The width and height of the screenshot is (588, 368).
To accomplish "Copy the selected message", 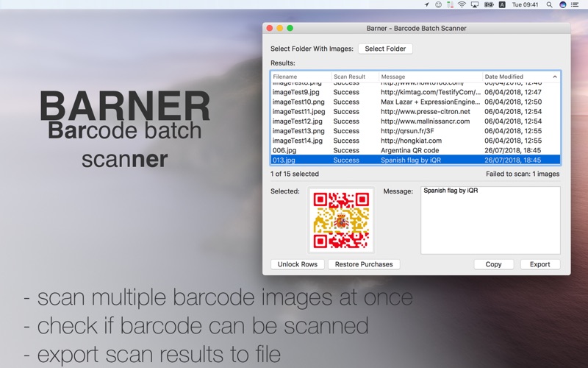I will pyautogui.click(x=493, y=264).
